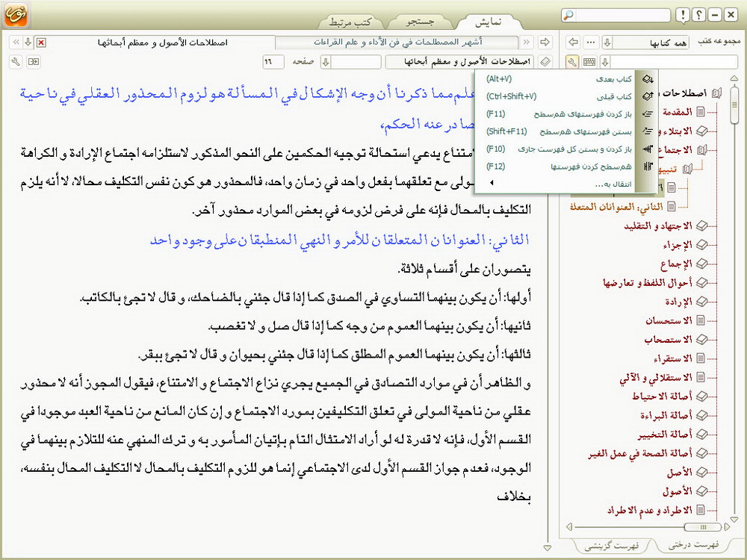Choose کتاب قبلی (previous book) menu item
The width and height of the screenshot is (747, 560).
[x=558, y=96]
